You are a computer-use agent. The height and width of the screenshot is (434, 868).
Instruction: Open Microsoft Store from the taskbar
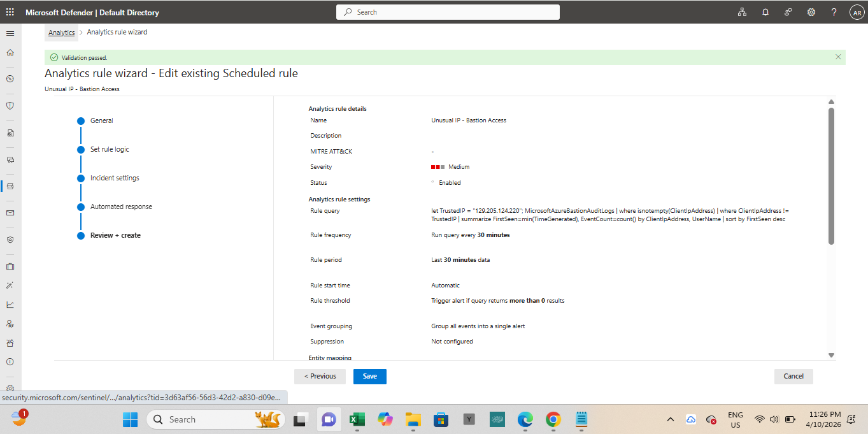pos(440,419)
